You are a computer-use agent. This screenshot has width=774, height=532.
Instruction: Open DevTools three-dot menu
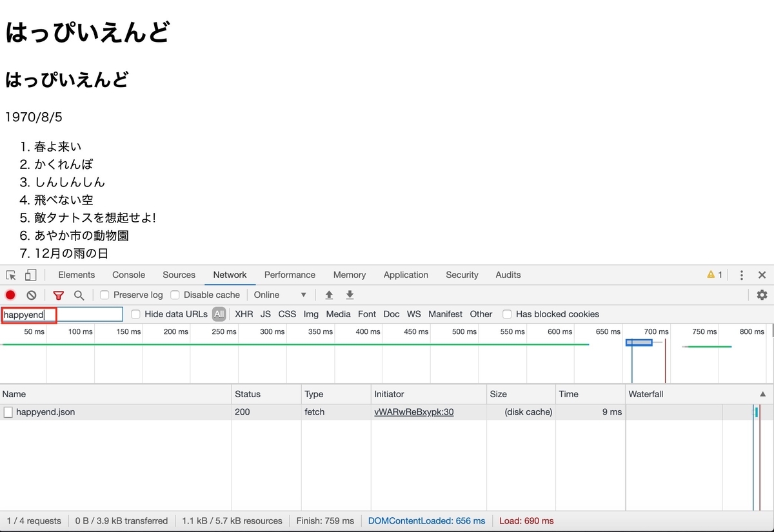click(x=742, y=275)
